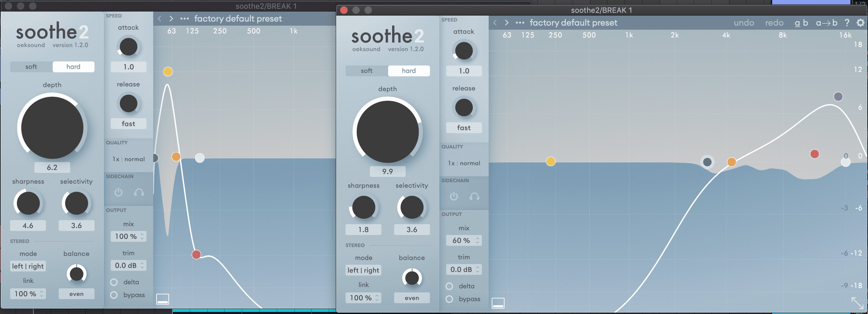Select orange band node in left window graph
The width and height of the screenshot is (868, 314).
click(176, 156)
